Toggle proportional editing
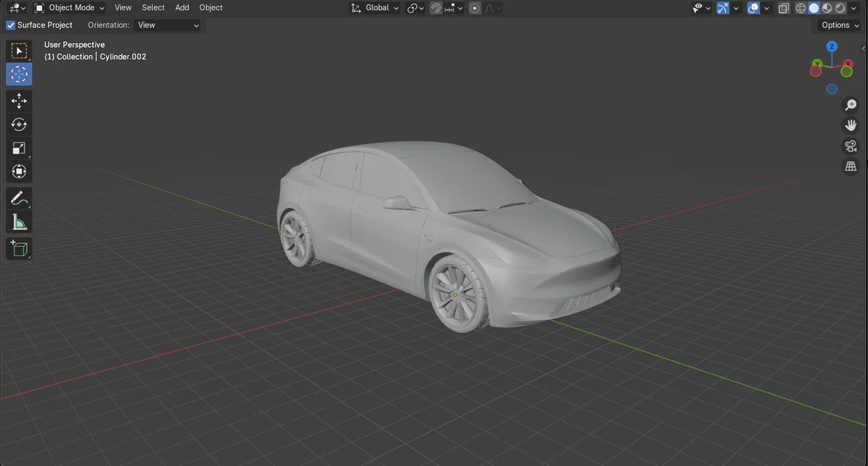The height and width of the screenshot is (466, 868). (x=475, y=7)
